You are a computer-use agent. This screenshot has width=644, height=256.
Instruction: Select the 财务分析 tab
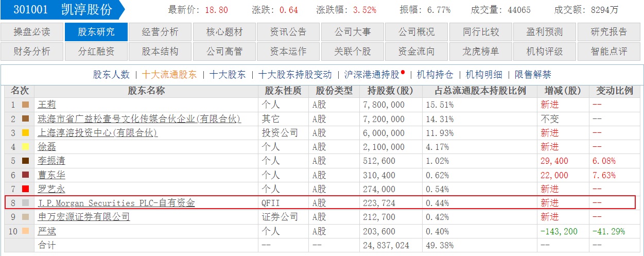click(32, 52)
